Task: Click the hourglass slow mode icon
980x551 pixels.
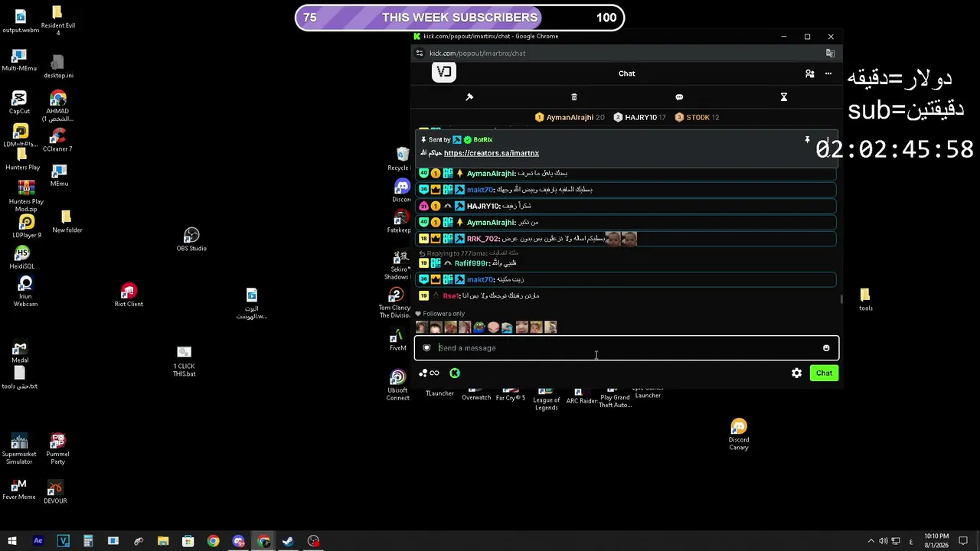Action: coord(784,97)
